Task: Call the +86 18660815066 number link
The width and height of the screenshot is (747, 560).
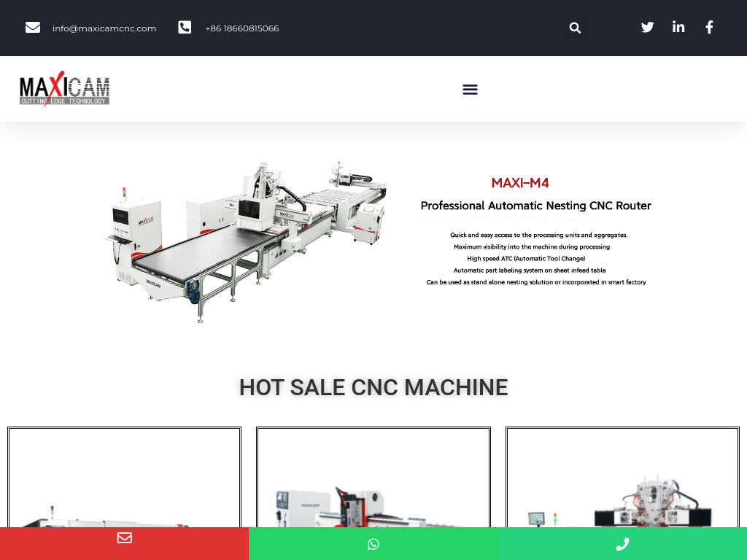Action: click(x=242, y=28)
